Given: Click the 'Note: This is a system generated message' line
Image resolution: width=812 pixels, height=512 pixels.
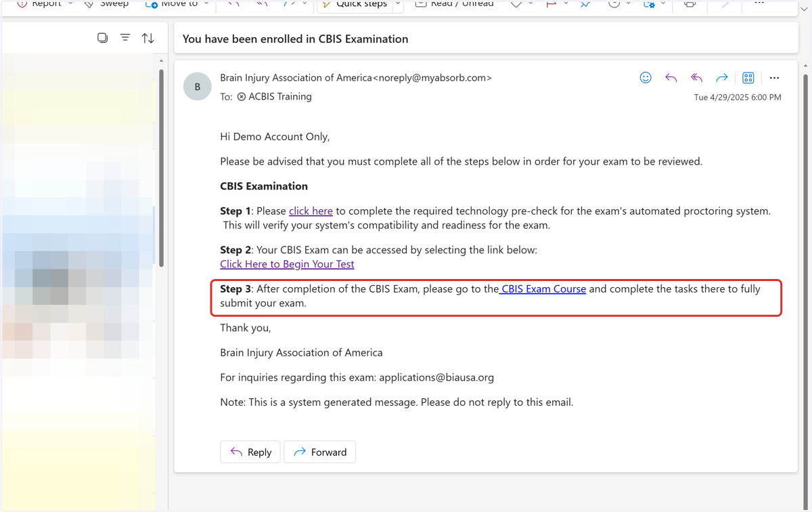Looking at the screenshot, I should click(397, 402).
